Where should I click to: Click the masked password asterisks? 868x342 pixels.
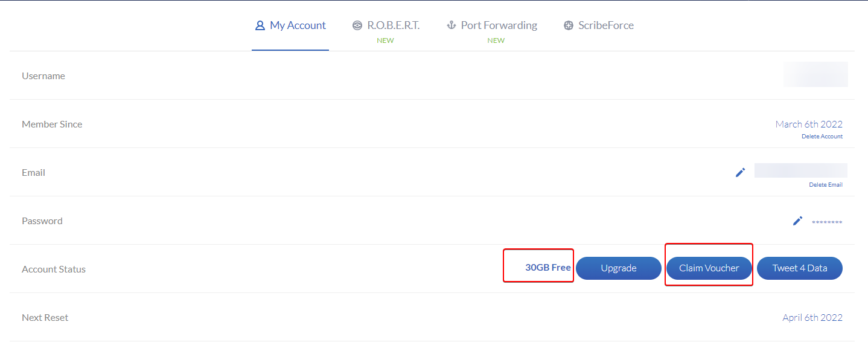coord(826,222)
